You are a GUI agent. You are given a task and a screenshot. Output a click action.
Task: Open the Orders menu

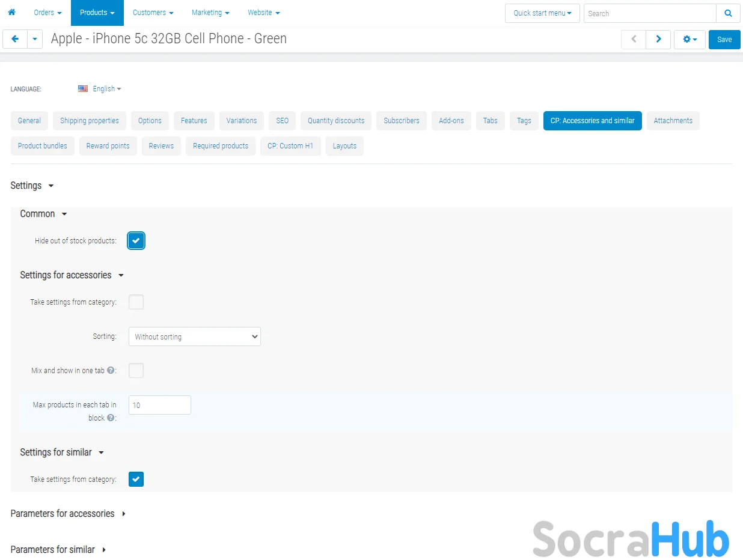point(47,13)
